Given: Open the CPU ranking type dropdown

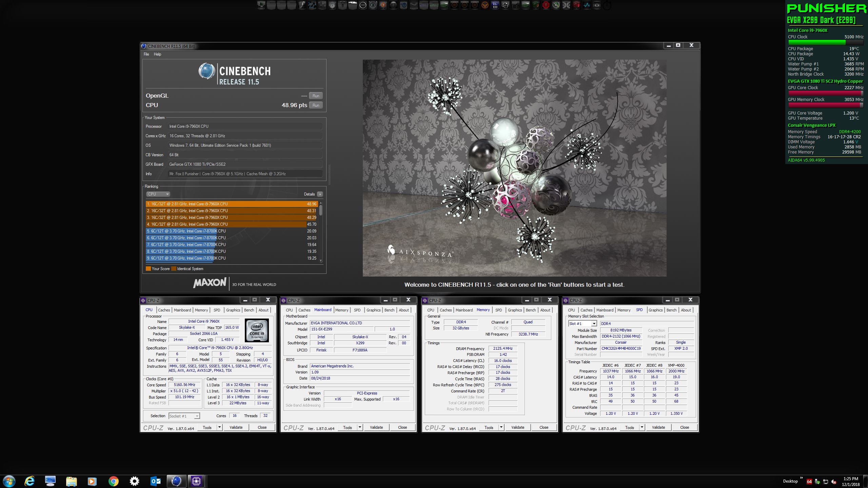Looking at the screenshot, I should pyautogui.click(x=158, y=194).
